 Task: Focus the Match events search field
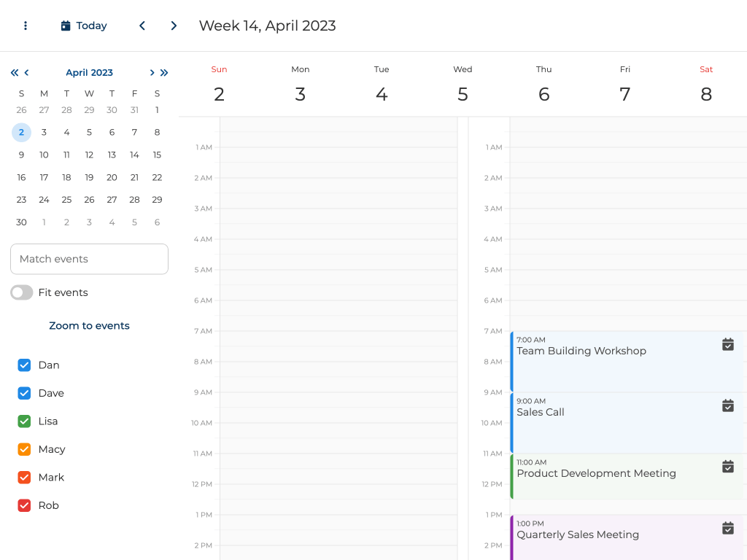point(89,259)
